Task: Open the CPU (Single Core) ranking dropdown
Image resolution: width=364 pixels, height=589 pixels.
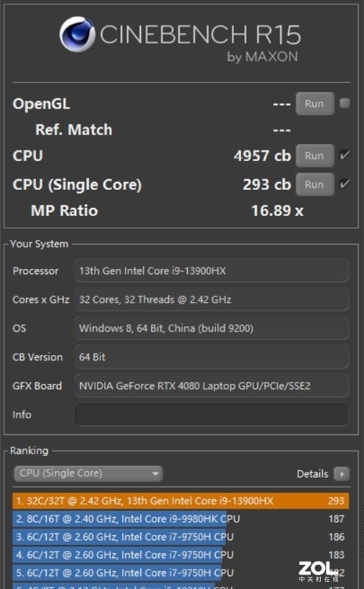Action: 88,473
